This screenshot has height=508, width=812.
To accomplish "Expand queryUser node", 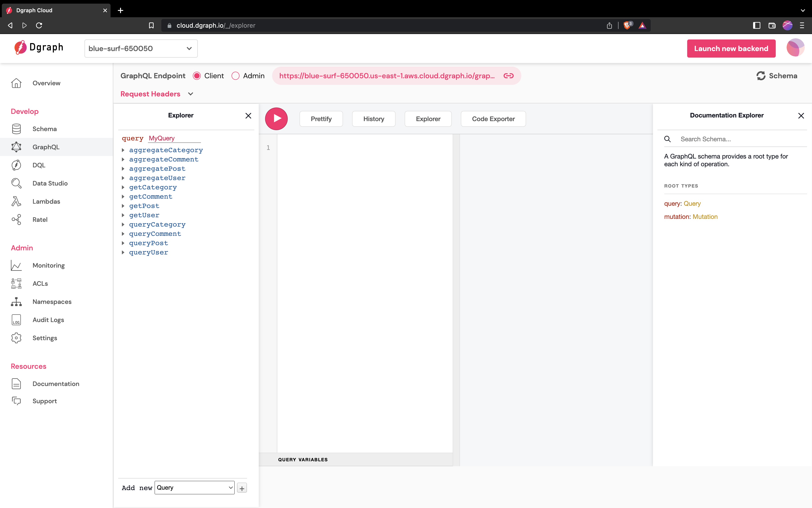I will (123, 252).
